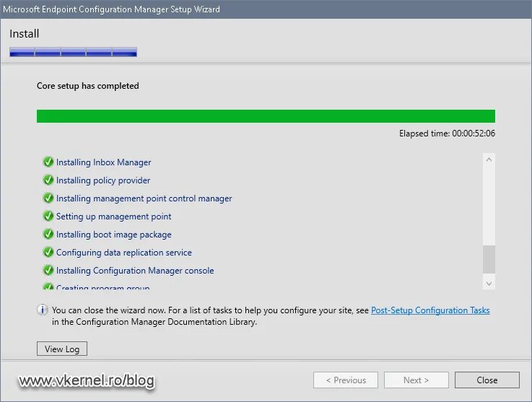The image size is (532, 402).
Task: Click the green check beside Installing Inbox Manager
Action: 48,162
